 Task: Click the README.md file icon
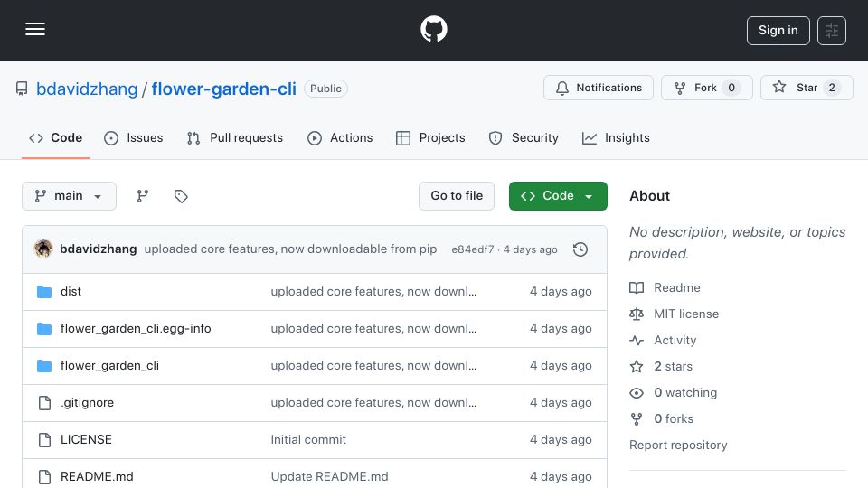(x=44, y=477)
